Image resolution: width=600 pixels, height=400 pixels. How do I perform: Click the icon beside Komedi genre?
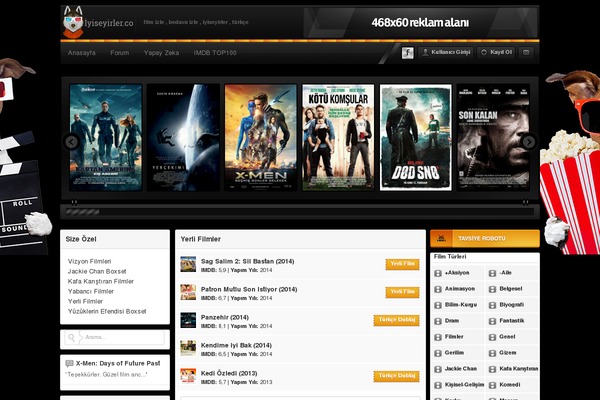click(x=492, y=385)
